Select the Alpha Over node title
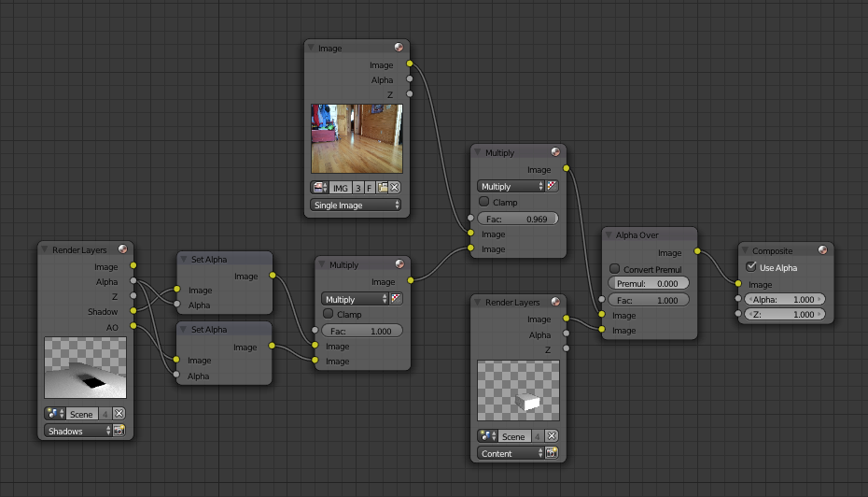The width and height of the screenshot is (868, 497). click(x=637, y=234)
